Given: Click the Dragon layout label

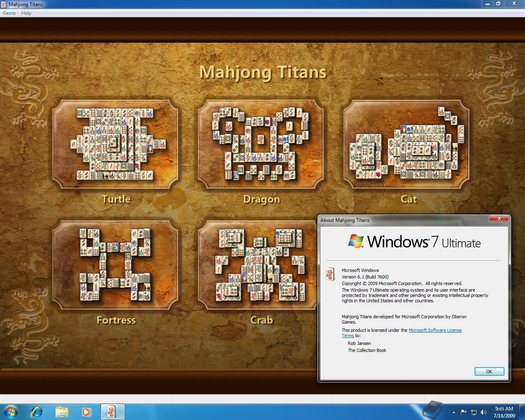Looking at the screenshot, I should tap(262, 199).
